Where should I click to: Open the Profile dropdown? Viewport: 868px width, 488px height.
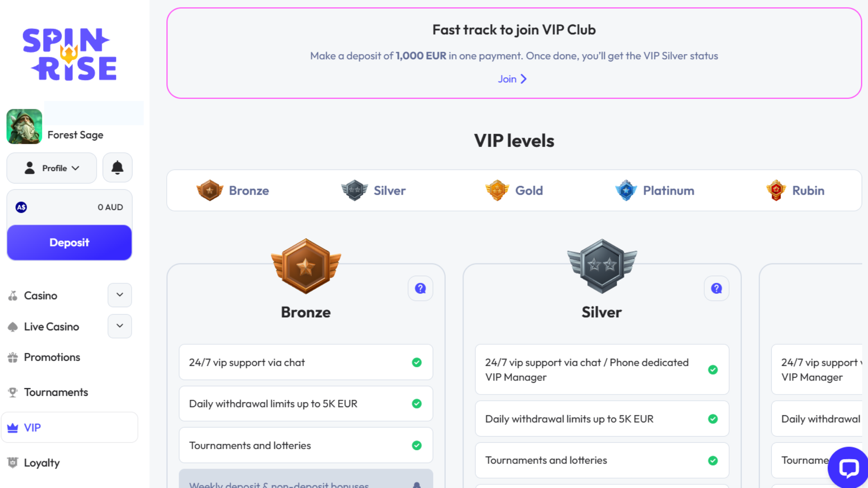[x=52, y=168]
